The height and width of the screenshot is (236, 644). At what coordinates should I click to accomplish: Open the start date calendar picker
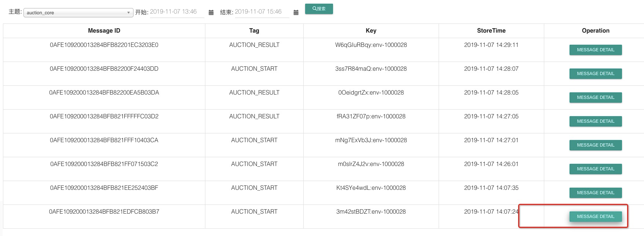point(211,12)
